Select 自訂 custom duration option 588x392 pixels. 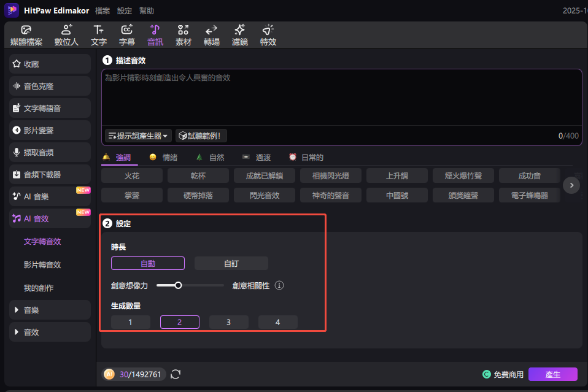231,263
